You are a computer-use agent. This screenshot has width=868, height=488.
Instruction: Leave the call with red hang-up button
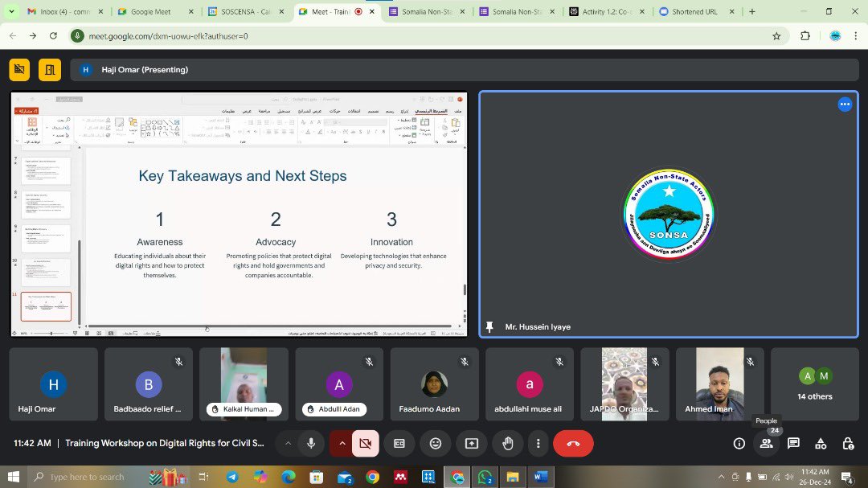[x=573, y=443]
